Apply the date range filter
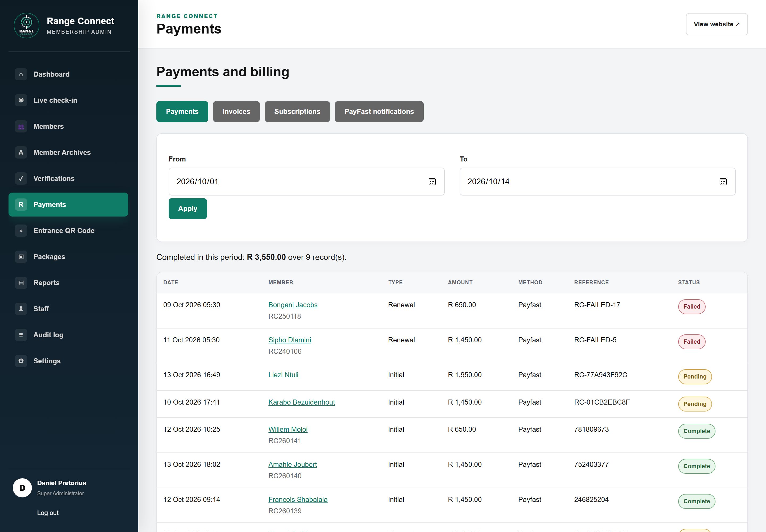 pos(188,209)
